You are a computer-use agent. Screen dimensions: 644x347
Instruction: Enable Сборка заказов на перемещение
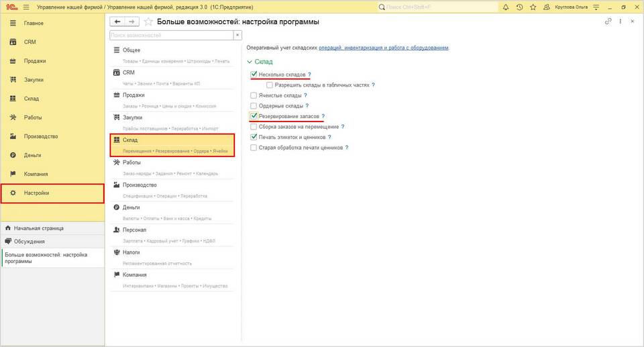(x=254, y=127)
